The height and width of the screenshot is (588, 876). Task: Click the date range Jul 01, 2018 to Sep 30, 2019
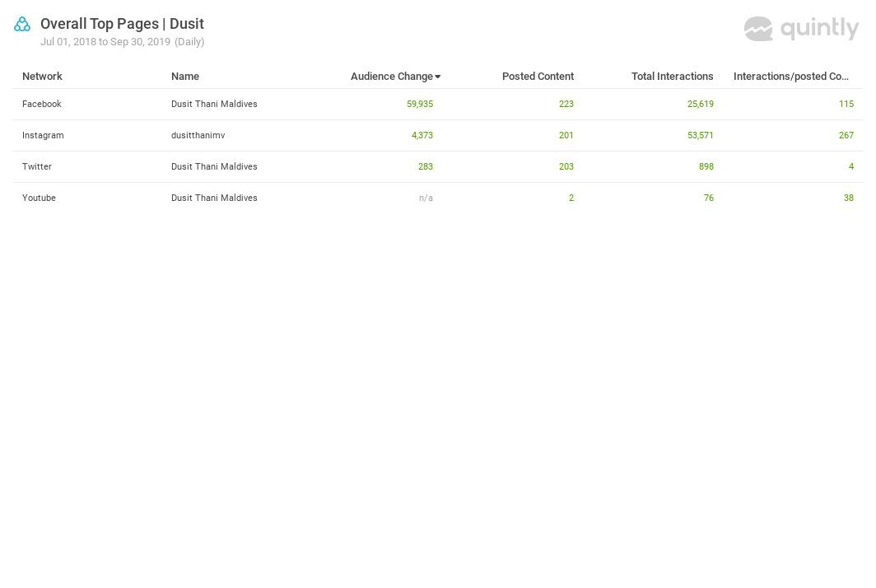pos(105,42)
